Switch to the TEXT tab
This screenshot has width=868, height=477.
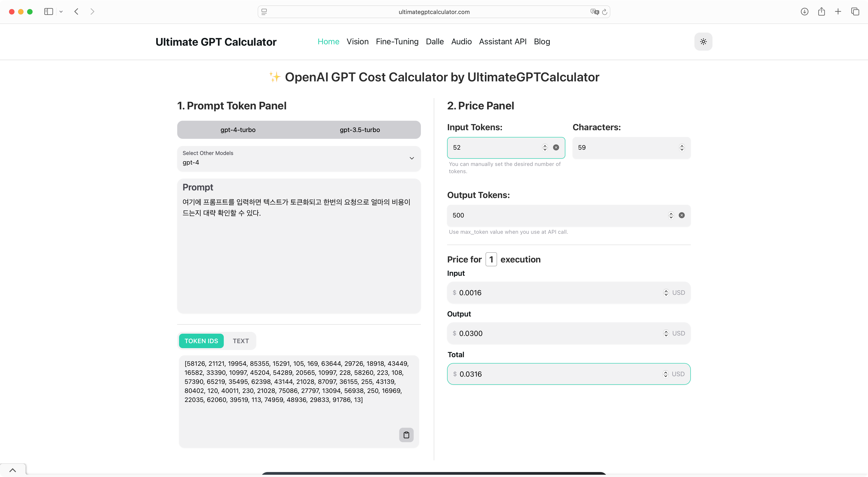(241, 341)
